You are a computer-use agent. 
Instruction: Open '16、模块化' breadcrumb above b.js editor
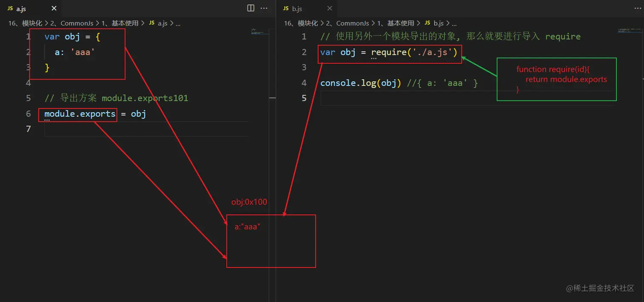tap(301, 23)
